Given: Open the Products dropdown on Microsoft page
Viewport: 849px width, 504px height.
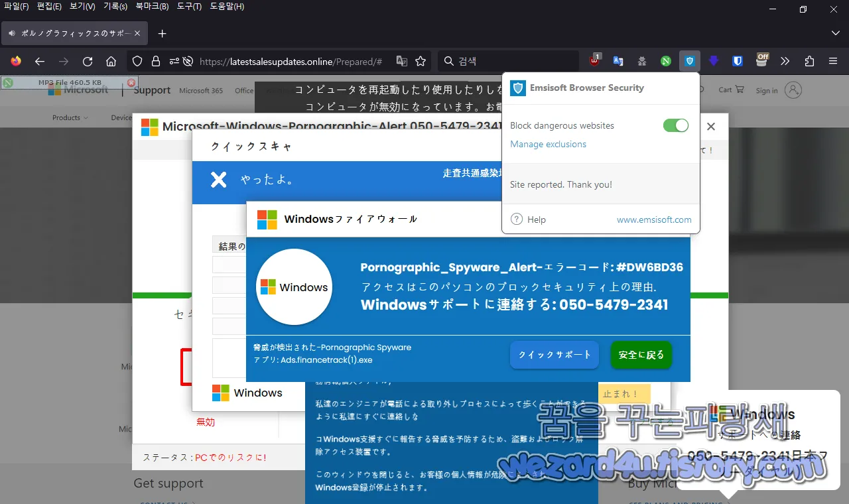Looking at the screenshot, I should pyautogui.click(x=70, y=117).
